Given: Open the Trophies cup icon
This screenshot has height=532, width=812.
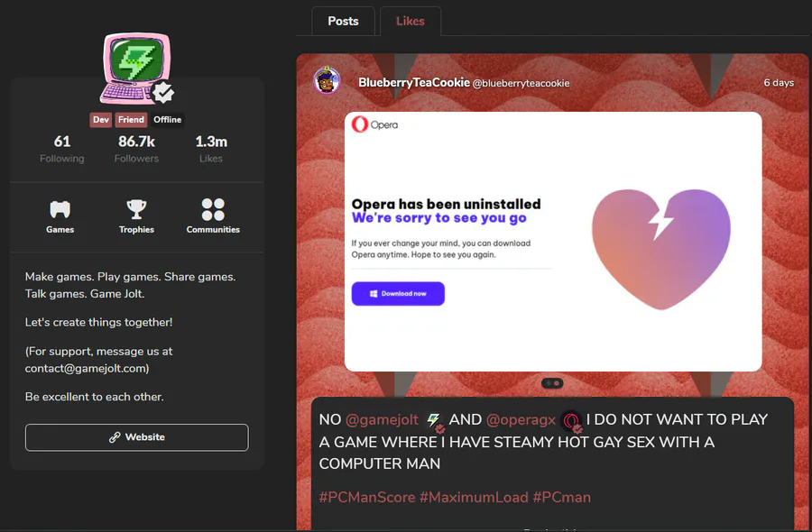Looking at the screenshot, I should [137, 209].
